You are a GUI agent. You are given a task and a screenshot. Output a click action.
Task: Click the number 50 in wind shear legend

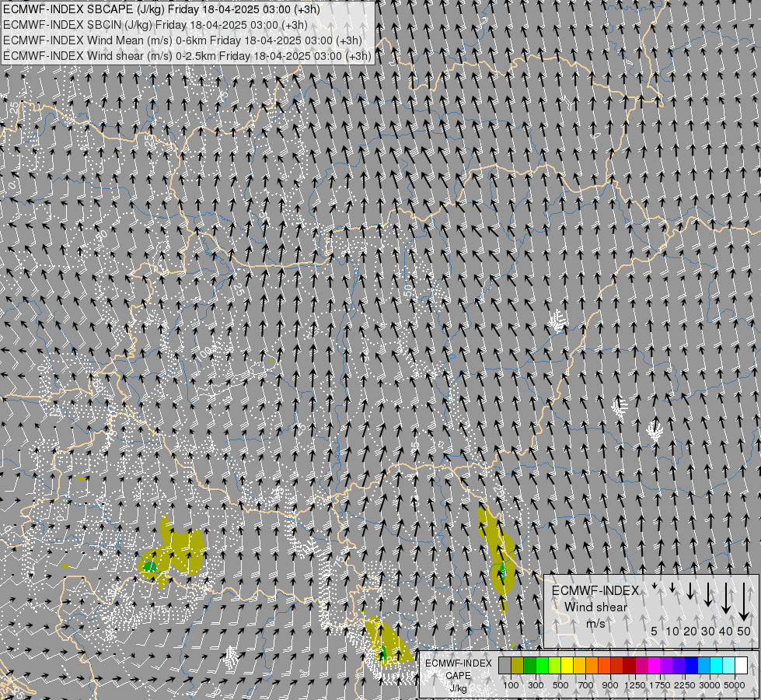(744, 632)
